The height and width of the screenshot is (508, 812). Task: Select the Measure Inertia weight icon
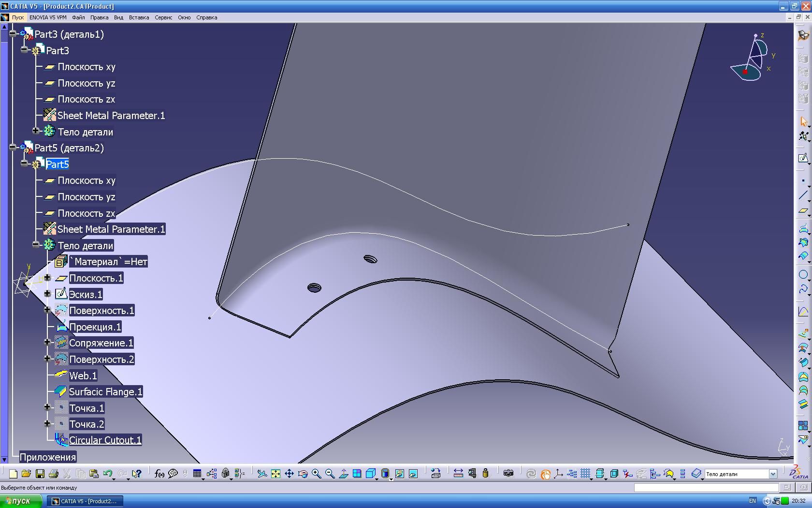coord(485,474)
